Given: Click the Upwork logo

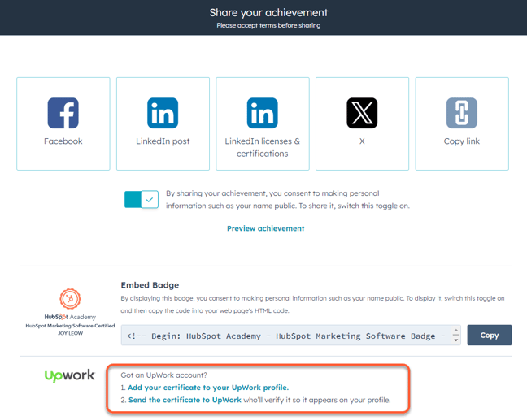Looking at the screenshot, I should [70, 375].
